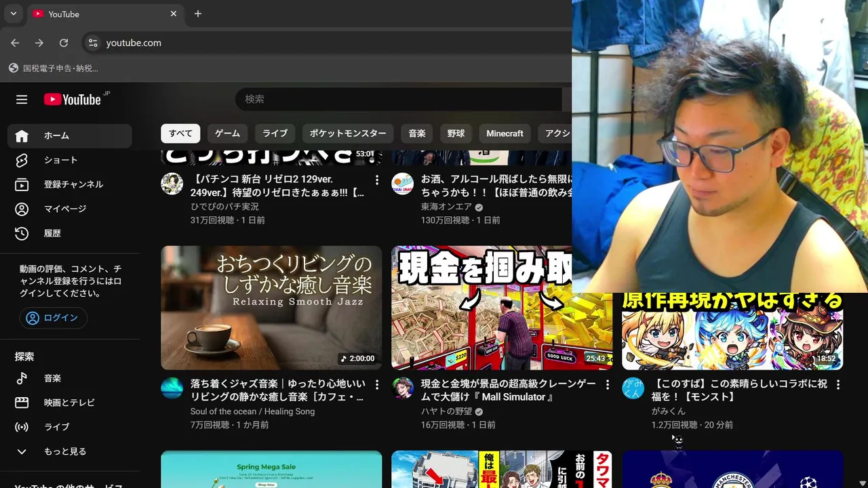The image size is (868, 488).
Task: Open site information icon in address bar
Action: (x=93, y=43)
